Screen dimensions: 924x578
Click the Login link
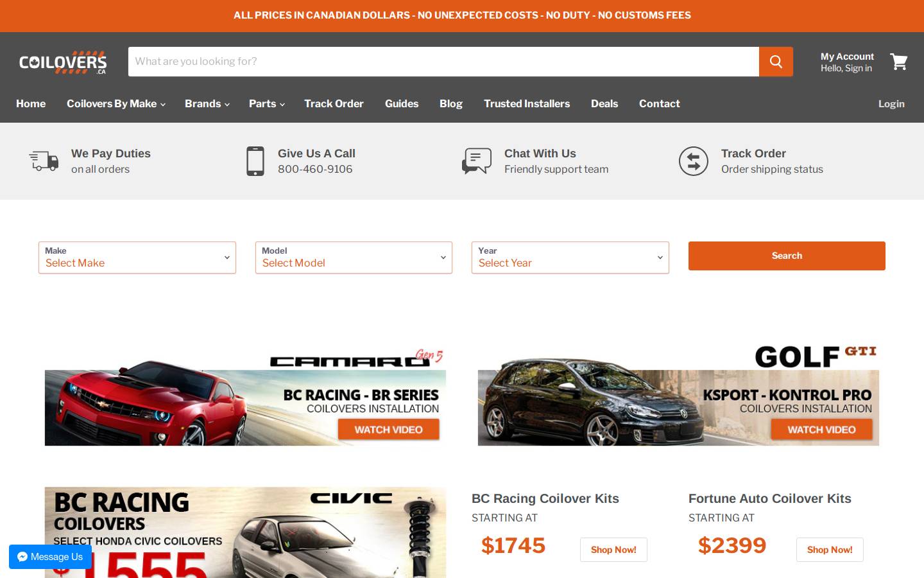click(891, 103)
